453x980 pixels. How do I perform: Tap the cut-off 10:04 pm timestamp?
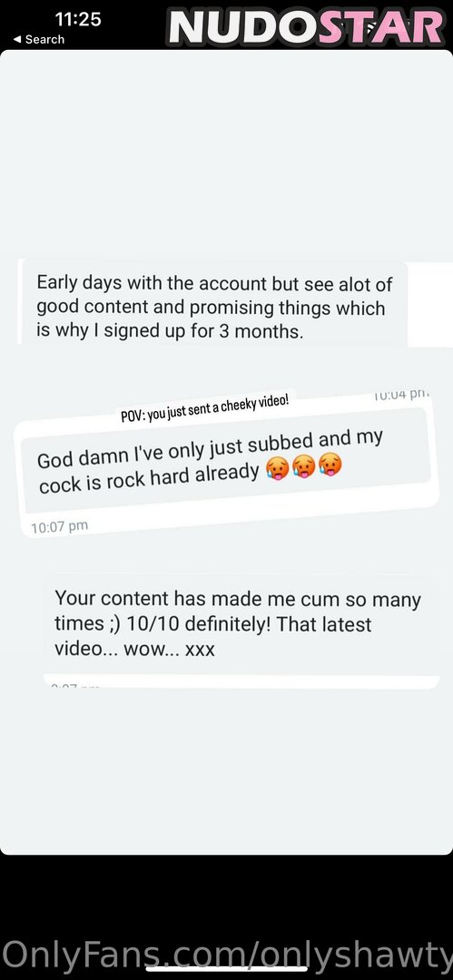(x=401, y=396)
